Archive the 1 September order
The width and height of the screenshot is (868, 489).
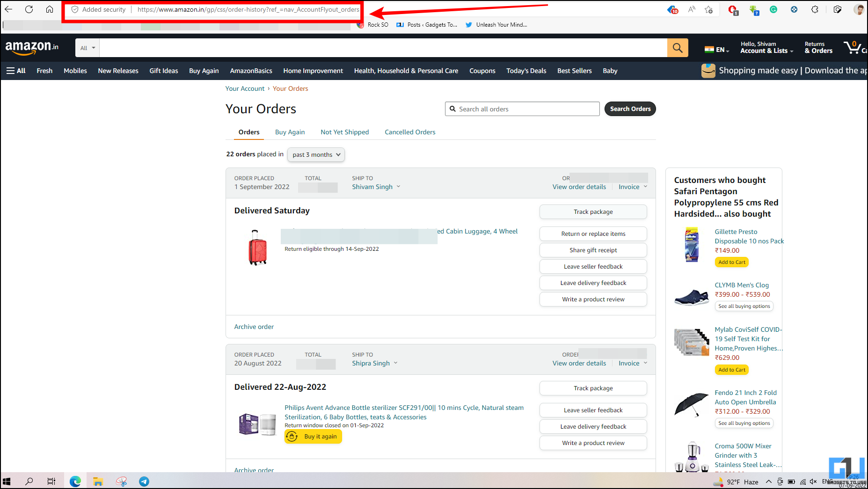point(254,327)
